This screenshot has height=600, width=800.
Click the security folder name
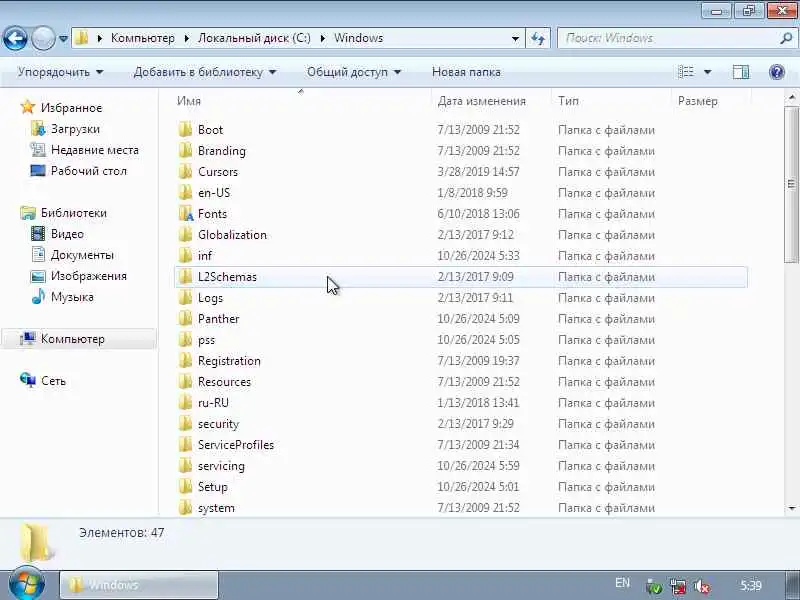218,424
